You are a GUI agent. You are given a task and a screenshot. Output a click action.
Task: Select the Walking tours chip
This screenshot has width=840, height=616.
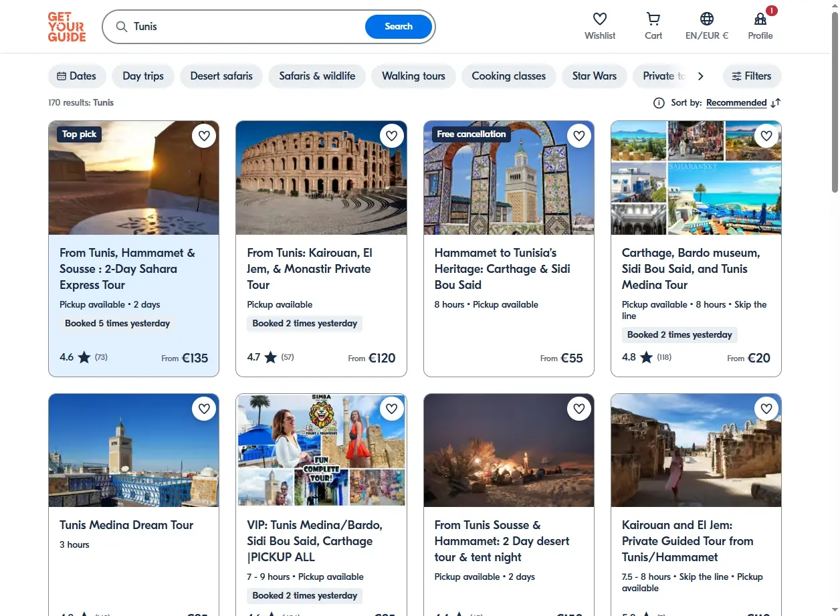(x=413, y=76)
